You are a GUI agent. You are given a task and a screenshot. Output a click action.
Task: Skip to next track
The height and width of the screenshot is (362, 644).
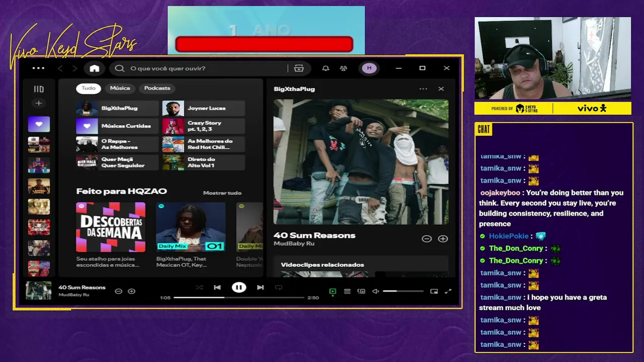click(x=260, y=288)
